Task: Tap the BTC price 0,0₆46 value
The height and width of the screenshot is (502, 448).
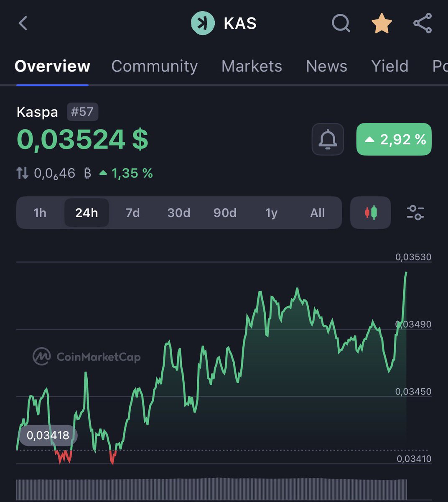Action: click(55, 173)
